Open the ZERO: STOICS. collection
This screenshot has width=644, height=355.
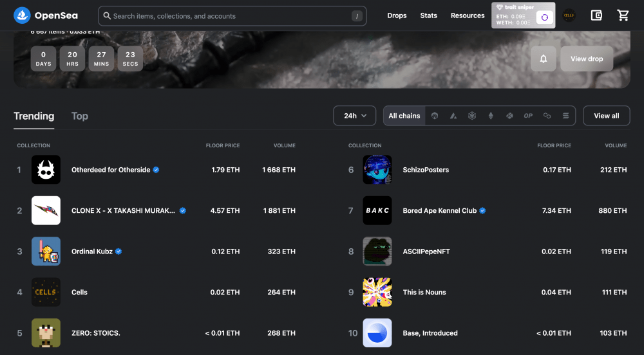(x=96, y=333)
